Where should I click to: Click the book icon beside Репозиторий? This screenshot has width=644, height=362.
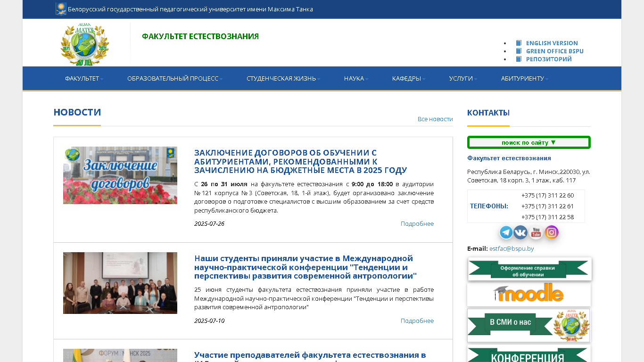519,59
